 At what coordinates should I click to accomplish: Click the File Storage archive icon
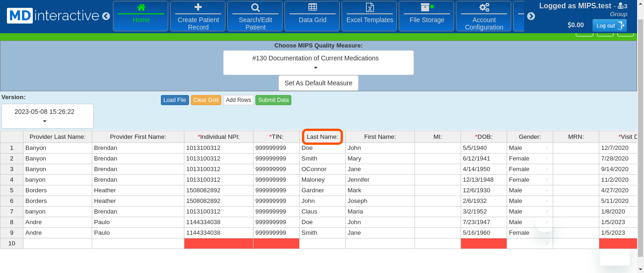click(427, 7)
